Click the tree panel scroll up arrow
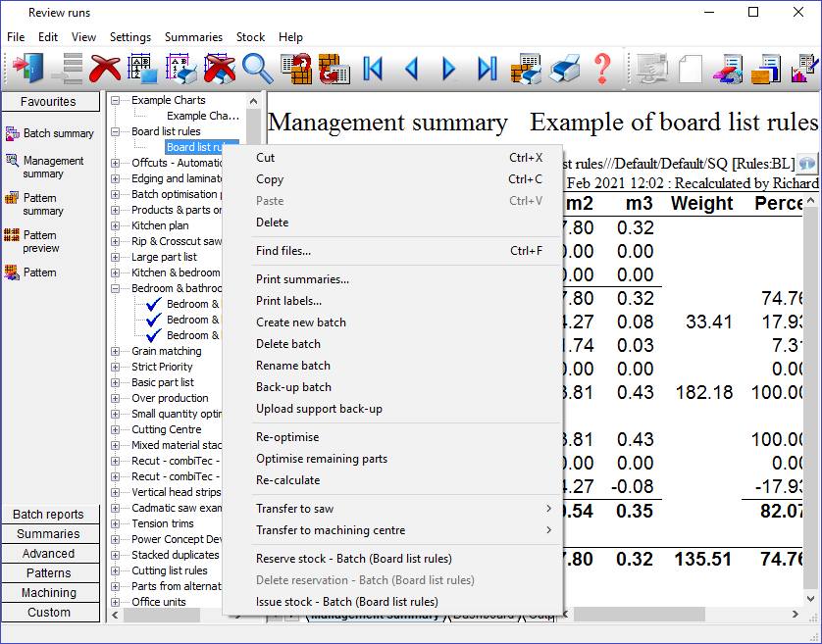This screenshot has height=644, width=822. click(x=254, y=101)
